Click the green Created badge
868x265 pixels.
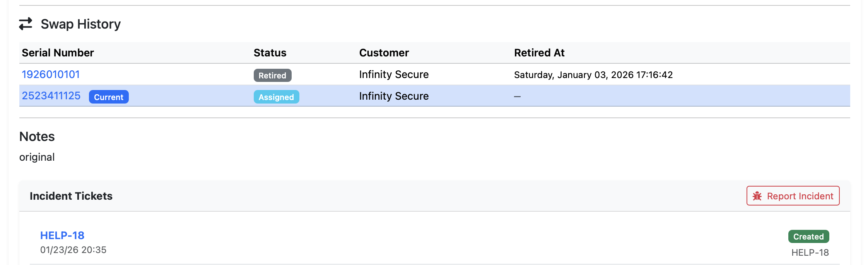click(x=808, y=236)
